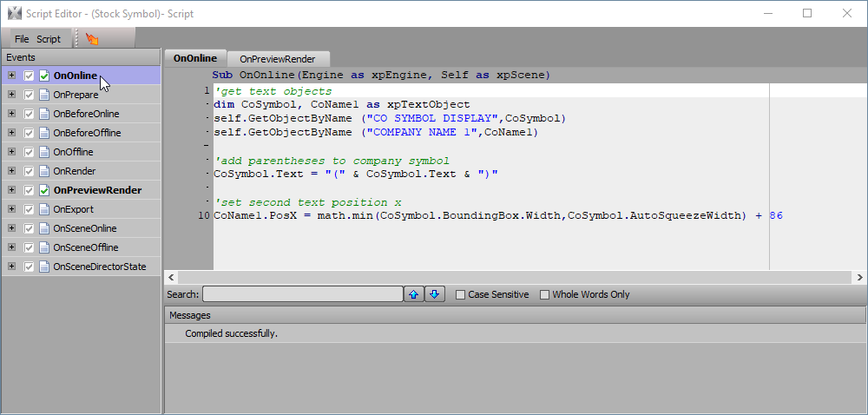Toggle the OnBeforeOffline event checkbox
Image resolution: width=868 pixels, height=415 pixels.
click(30, 133)
